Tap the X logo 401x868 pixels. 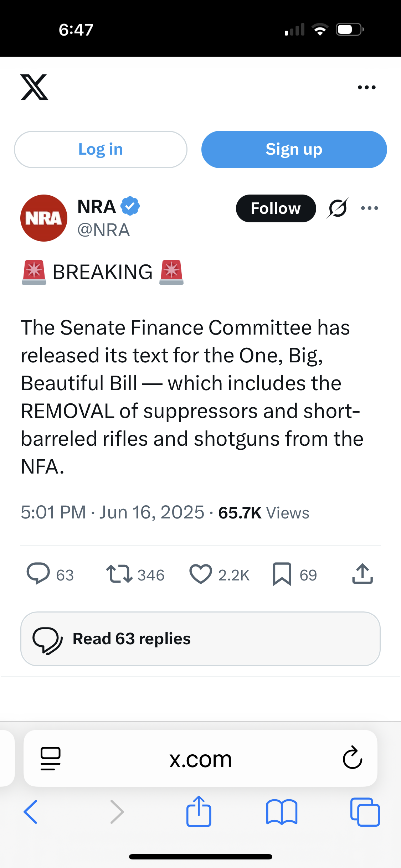34,87
